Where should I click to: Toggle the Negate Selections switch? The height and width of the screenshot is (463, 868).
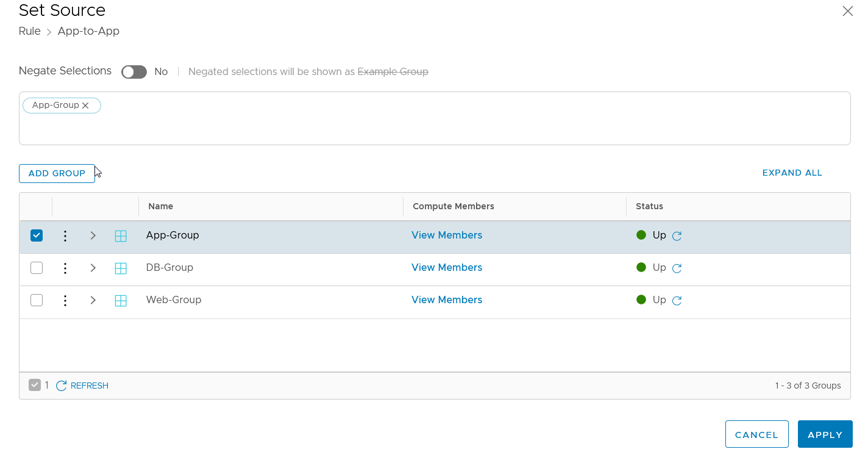(134, 72)
